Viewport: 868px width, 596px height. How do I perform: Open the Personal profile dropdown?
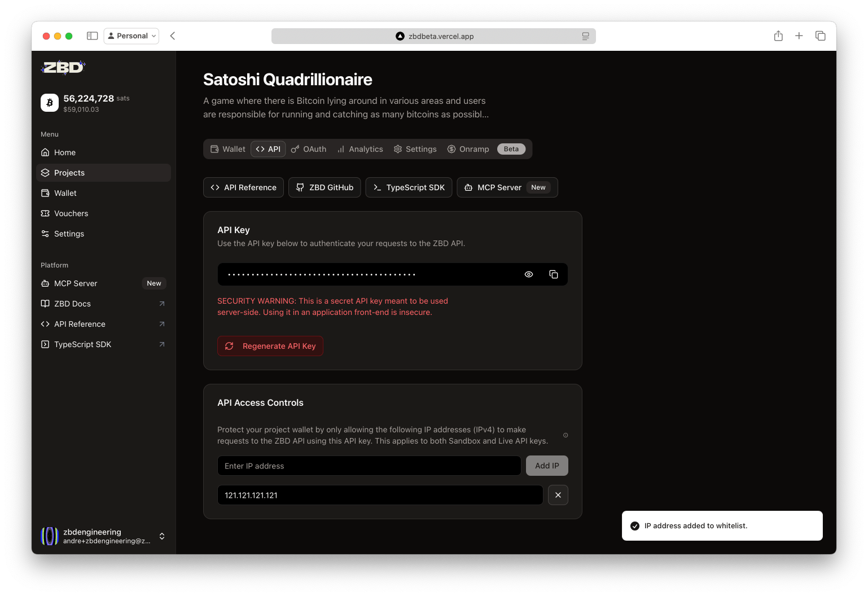click(131, 36)
